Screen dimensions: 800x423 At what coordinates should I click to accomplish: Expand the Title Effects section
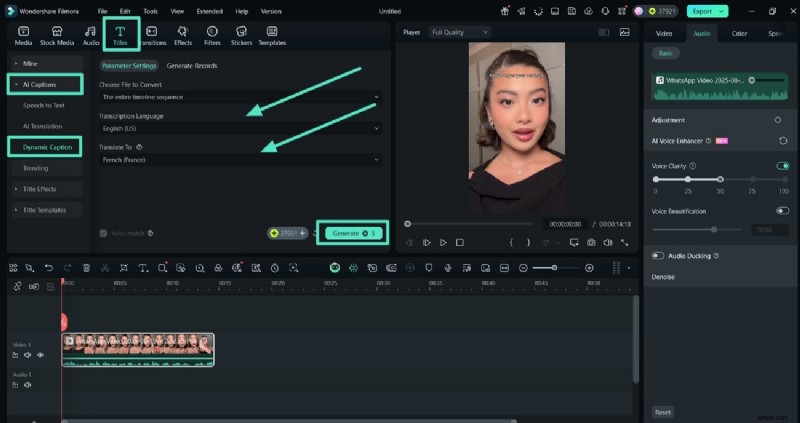(x=39, y=189)
